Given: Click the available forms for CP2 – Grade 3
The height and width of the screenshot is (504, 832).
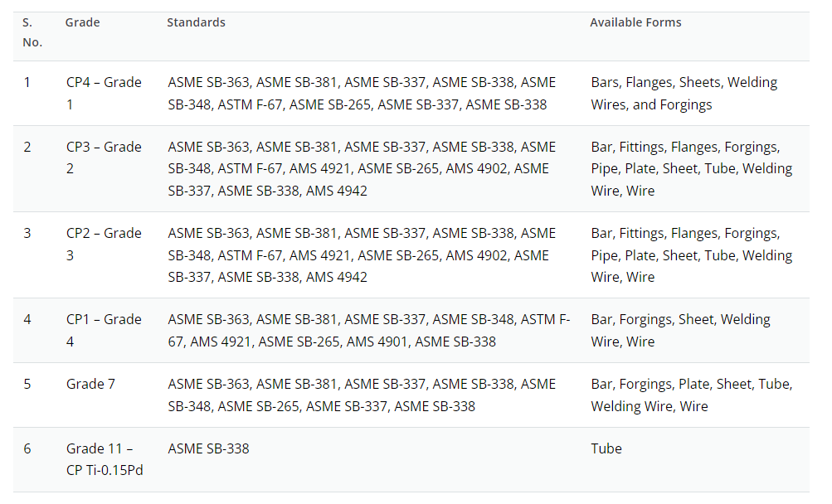Looking at the screenshot, I should (691, 255).
